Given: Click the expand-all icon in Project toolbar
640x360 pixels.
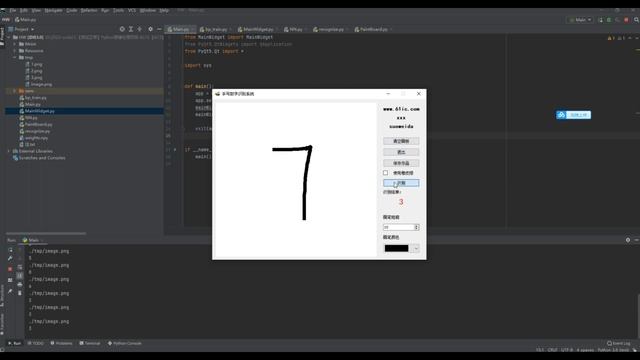Looking at the screenshot, I should pos(131,29).
